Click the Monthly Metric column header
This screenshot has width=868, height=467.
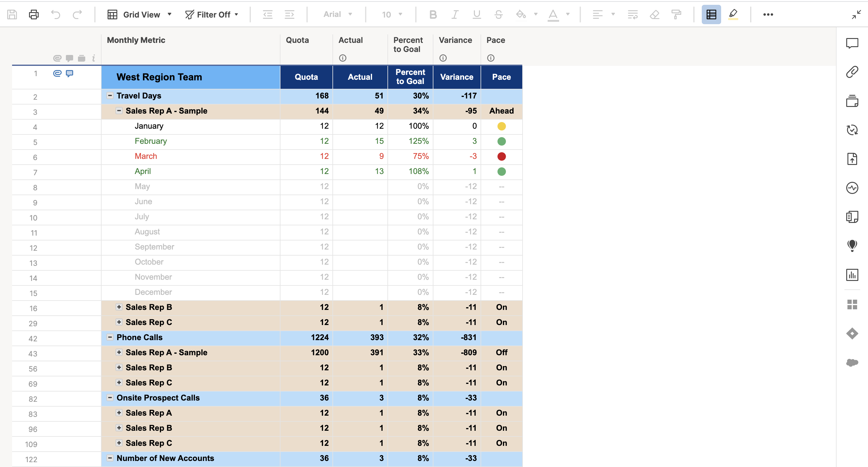click(136, 40)
